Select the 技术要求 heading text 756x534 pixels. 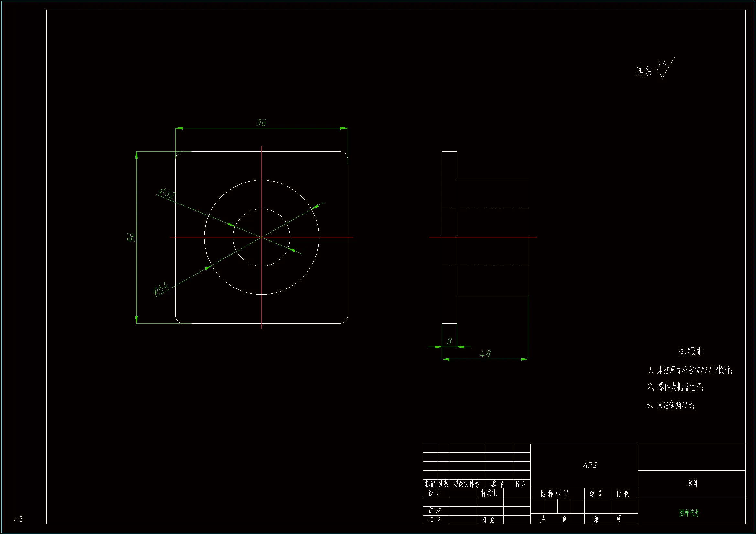click(690, 351)
